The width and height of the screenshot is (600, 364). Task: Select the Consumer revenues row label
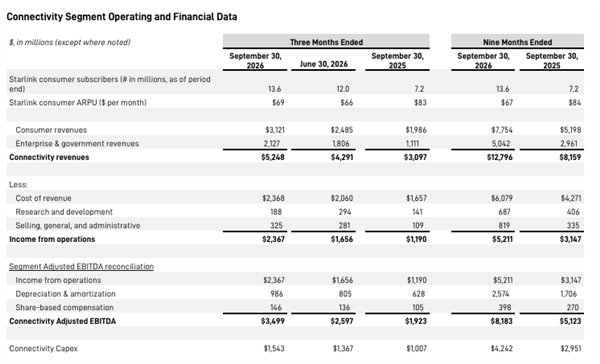(x=51, y=130)
